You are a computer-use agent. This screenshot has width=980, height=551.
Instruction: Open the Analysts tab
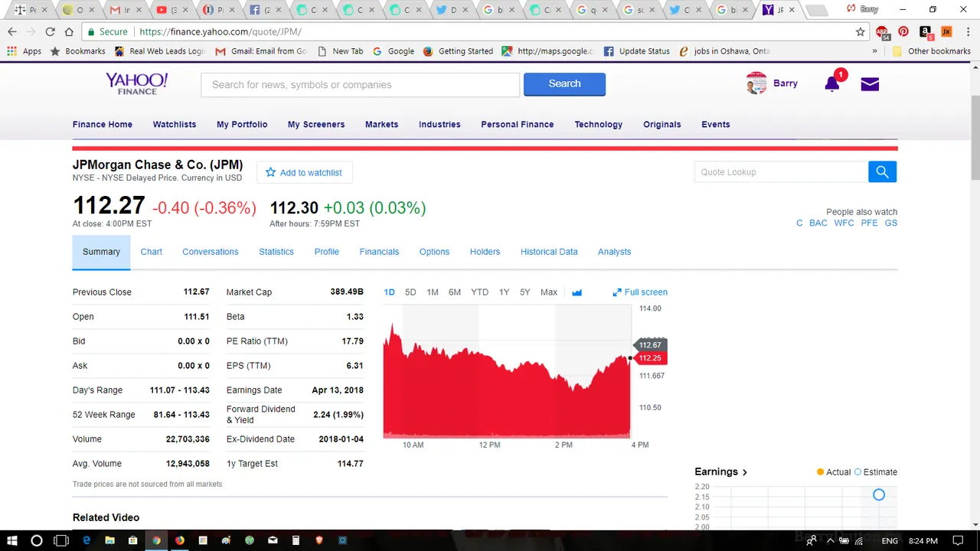(614, 252)
